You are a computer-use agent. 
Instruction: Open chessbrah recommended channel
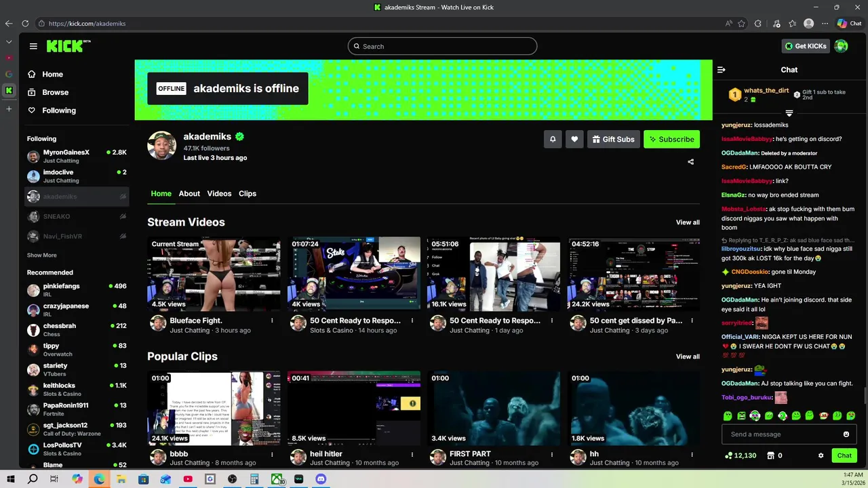coord(77,330)
